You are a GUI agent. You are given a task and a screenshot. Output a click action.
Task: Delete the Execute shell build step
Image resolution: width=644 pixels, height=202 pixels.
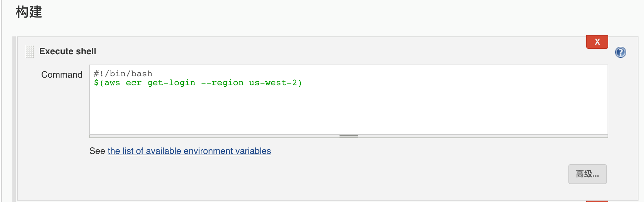(597, 42)
